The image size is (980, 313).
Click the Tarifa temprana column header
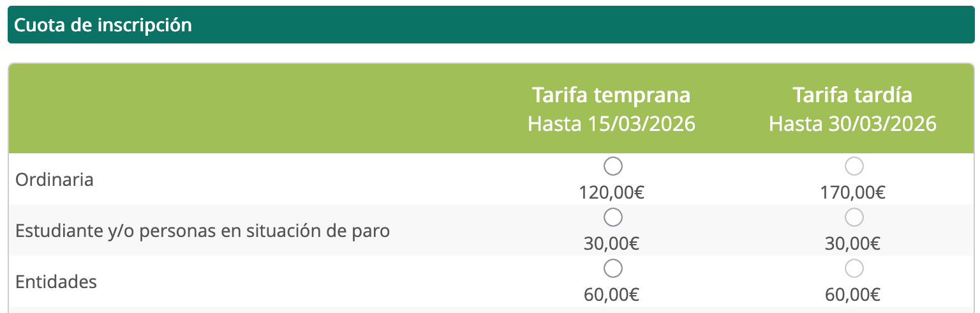coord(611,95)
